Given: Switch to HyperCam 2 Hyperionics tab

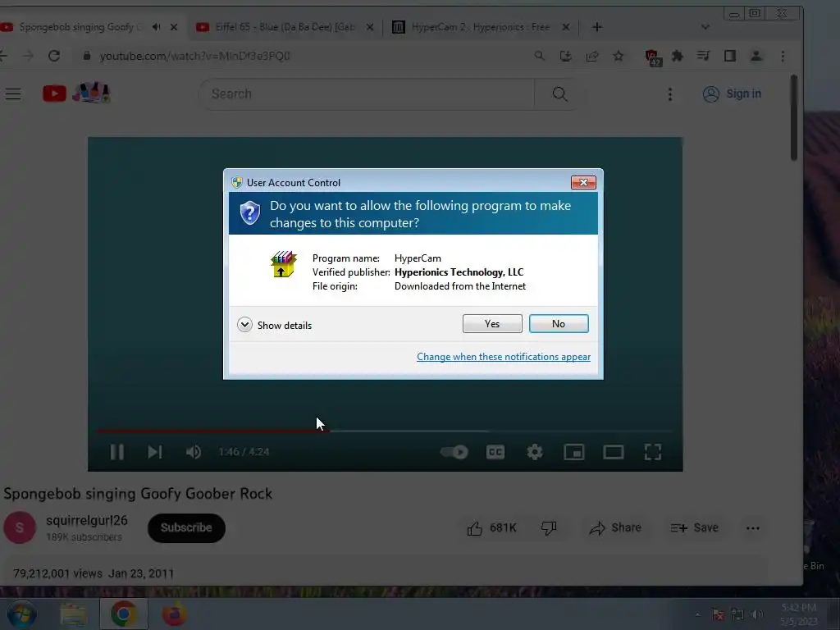Looking at the screenshot, I should pos(473,27).
